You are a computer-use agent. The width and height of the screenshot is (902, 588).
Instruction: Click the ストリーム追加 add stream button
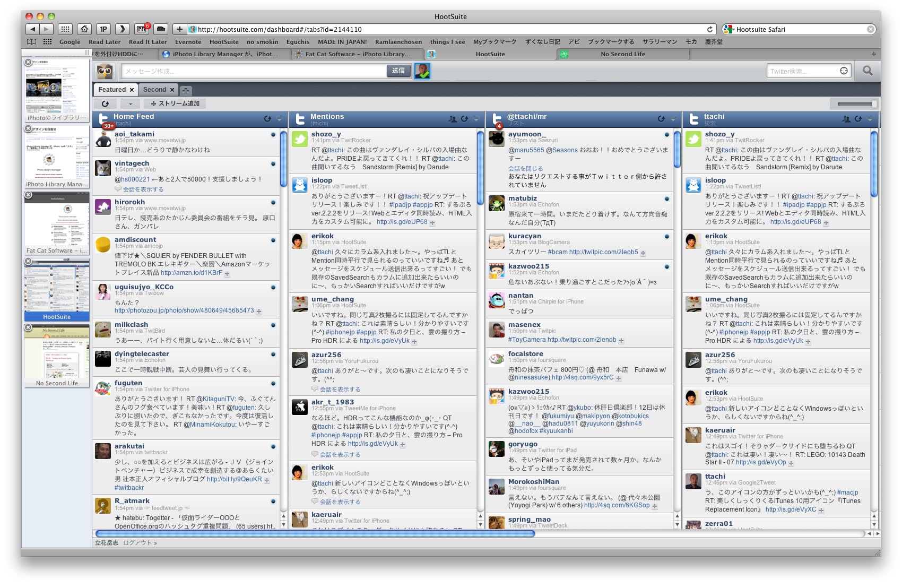(x=175, y=103)
